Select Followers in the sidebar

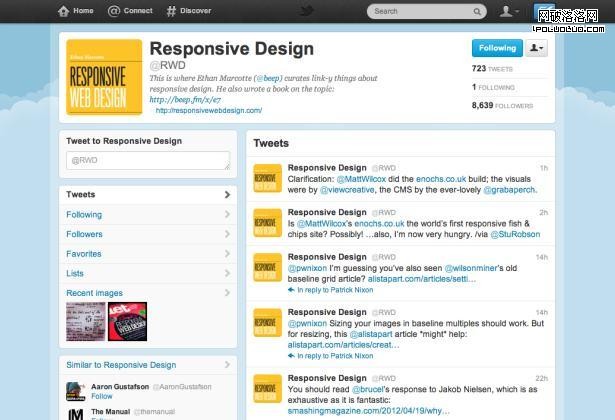85,234
